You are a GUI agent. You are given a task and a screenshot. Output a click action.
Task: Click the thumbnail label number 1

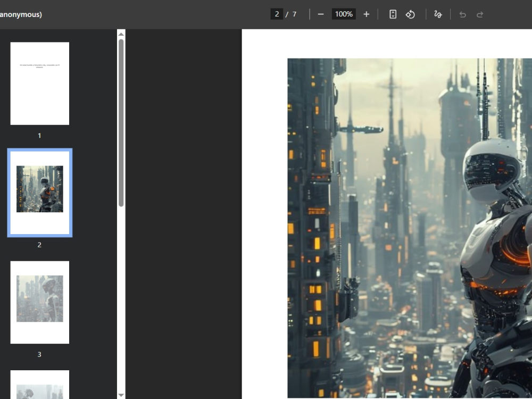click(39, 136)
